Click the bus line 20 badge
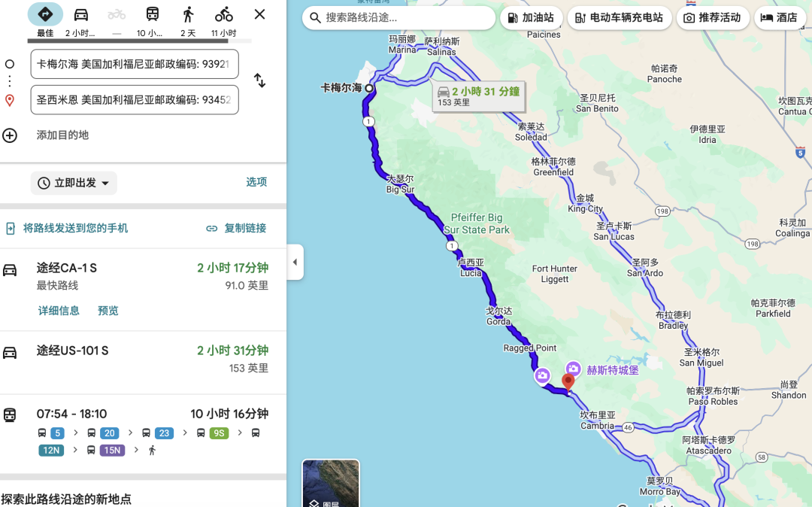 (109, 433)
